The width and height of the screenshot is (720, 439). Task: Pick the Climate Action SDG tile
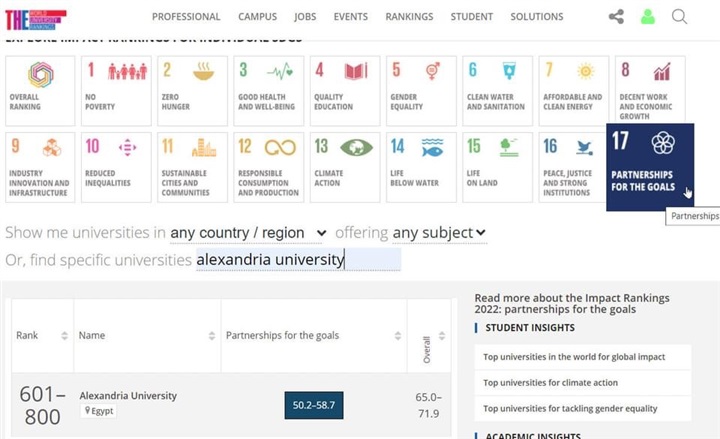click(344, 167)
